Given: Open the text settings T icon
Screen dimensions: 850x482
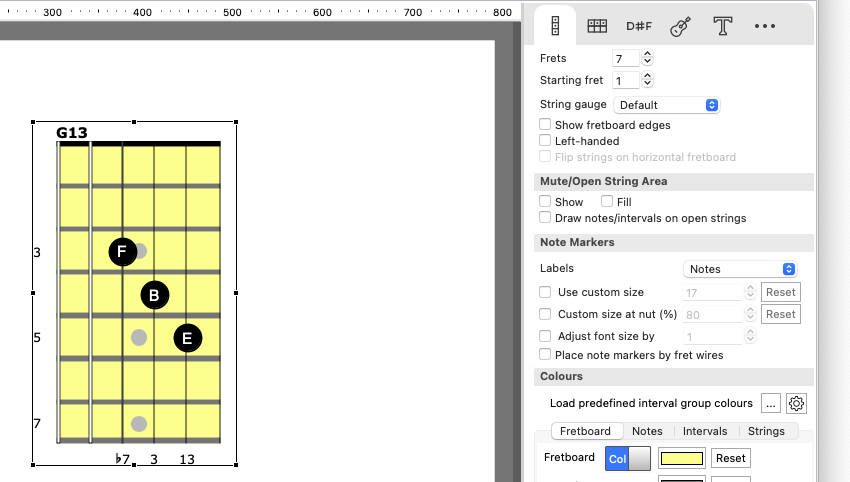Looking at the screenshot, I should [x=723, y=26].
